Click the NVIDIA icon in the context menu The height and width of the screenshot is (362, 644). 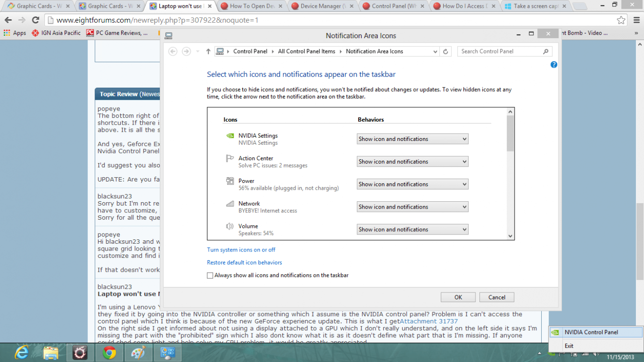[x=556, y=332]
